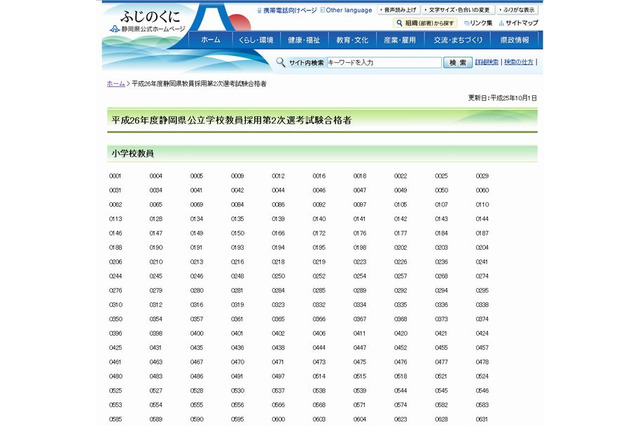
Task: Select exam number 0029
Action: pyautogui.click(x=482, y=176)
